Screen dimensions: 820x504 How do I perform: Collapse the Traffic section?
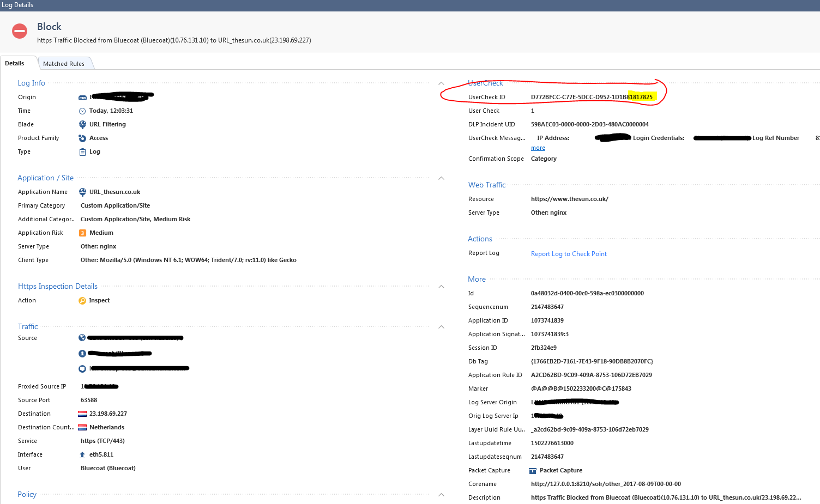(442, 327)
